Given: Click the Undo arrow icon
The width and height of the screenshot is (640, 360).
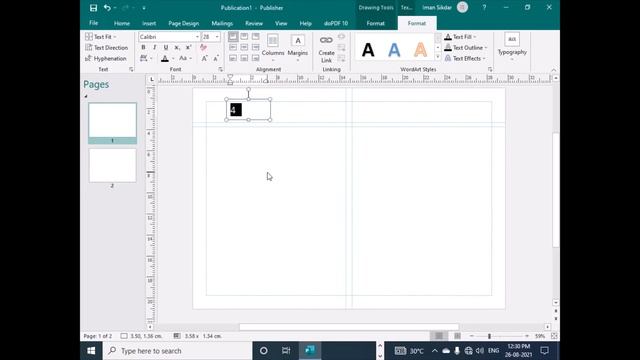Looking at the screenshot, I should pyautogui.click(x=107, y=8).
